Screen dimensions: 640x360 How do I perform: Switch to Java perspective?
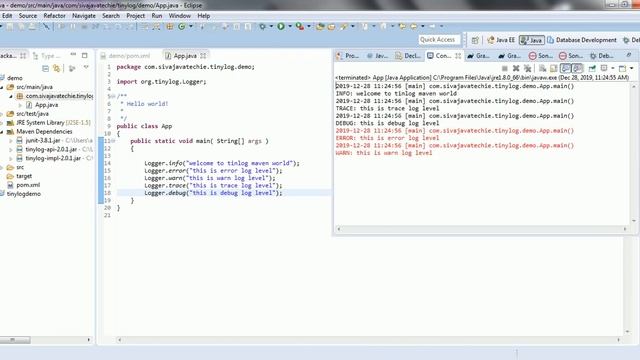coord(531,40)
